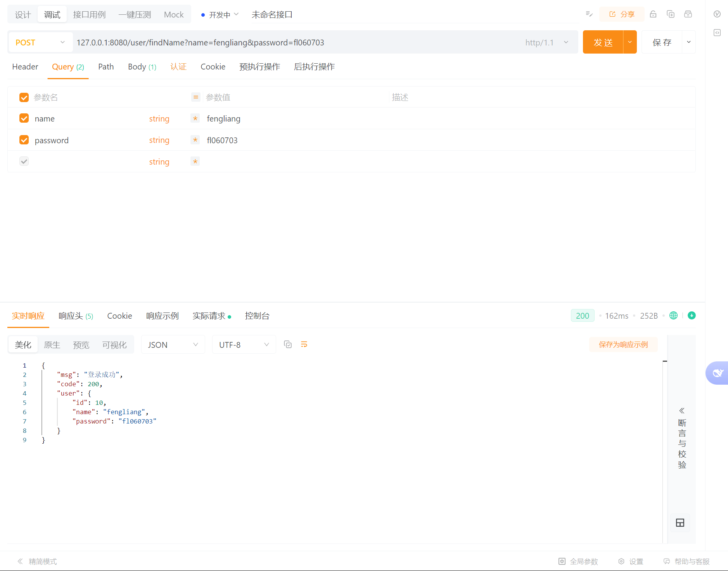Click the 200 status code badge
This screenshot has width=728, height=571.
tap(583, 316)
